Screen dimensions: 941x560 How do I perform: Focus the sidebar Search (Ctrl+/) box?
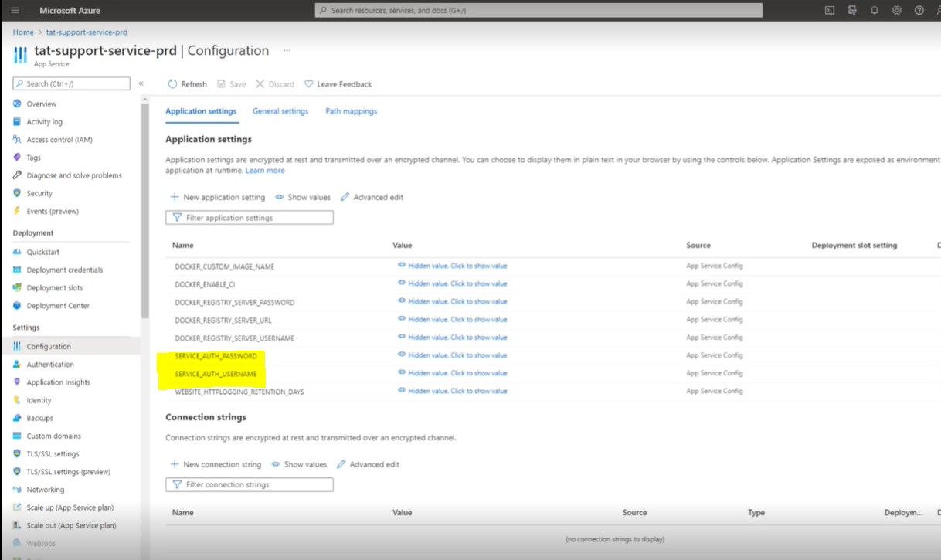pos(71,83)
